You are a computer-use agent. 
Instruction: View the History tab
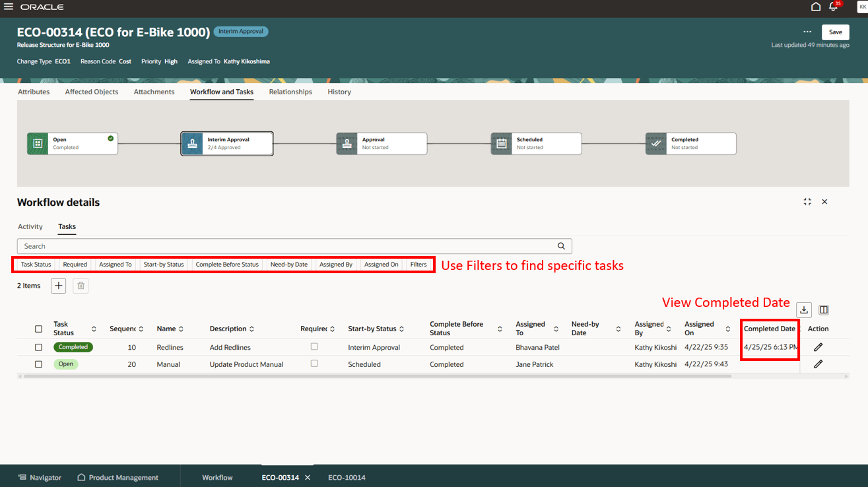[339, 92]
